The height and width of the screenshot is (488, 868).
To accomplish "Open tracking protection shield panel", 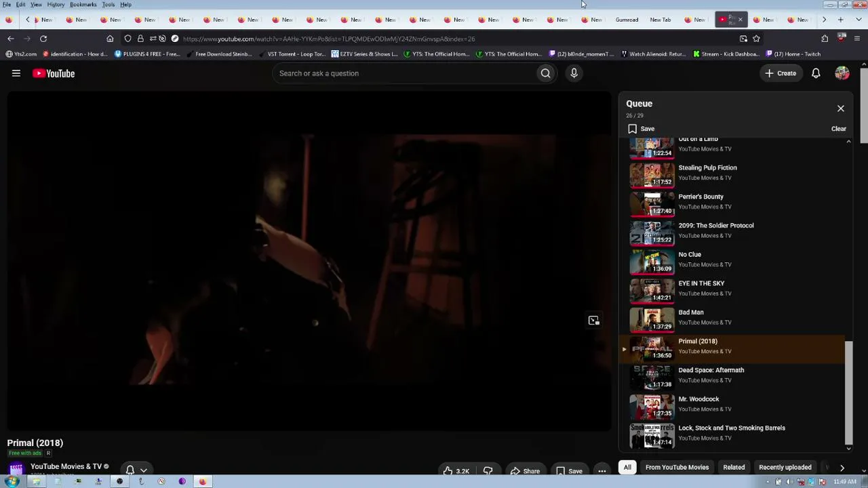I will tap(127, 39).
